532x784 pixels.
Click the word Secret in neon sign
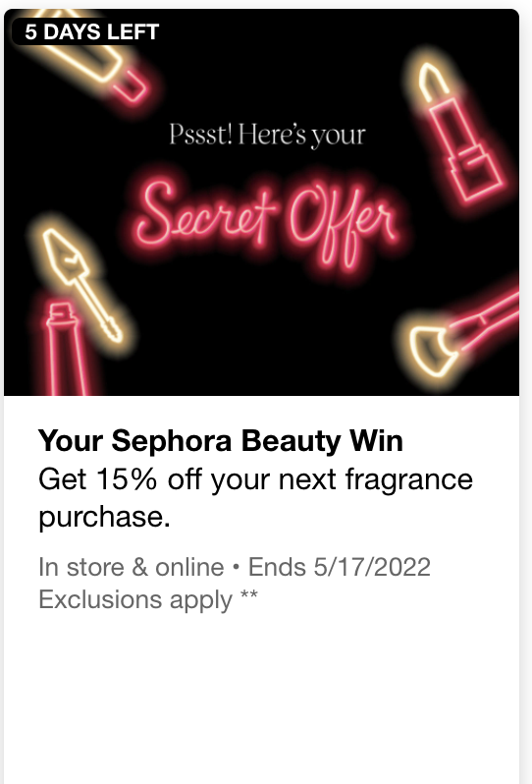(205, 214)
